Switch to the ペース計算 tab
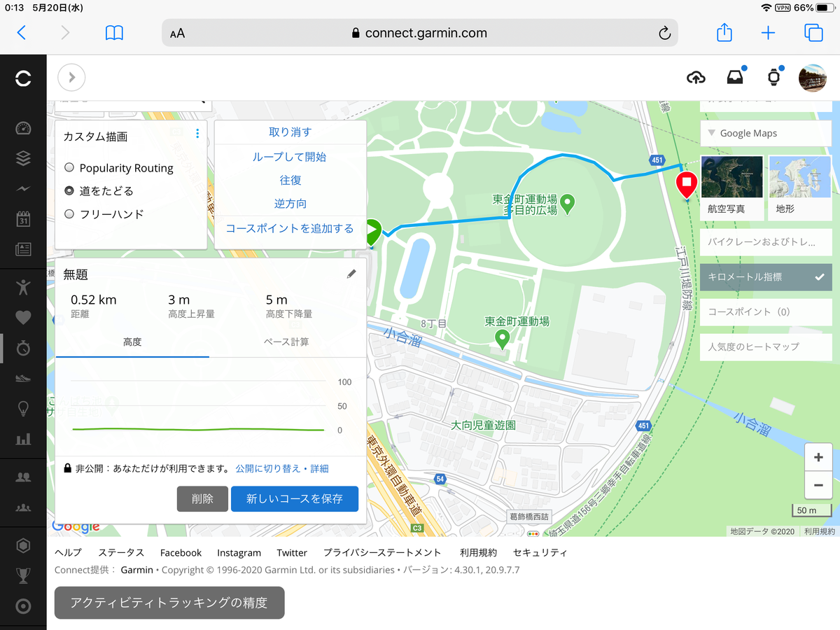The height and width of the screenshot is (630, 840). (286, 342)
